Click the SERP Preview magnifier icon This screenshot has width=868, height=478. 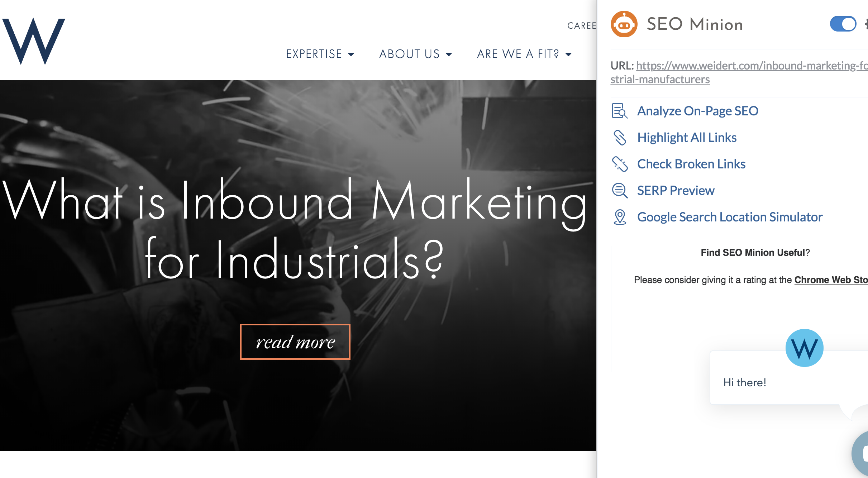point(620,191)
